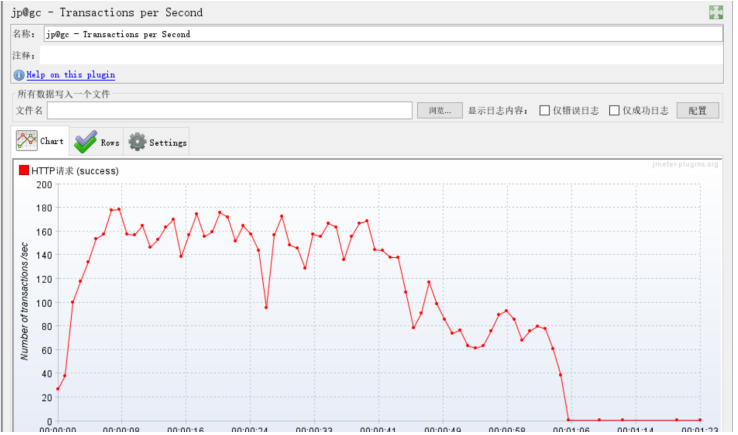Click the green checkmark Rows icon

[x=85, y=142]
